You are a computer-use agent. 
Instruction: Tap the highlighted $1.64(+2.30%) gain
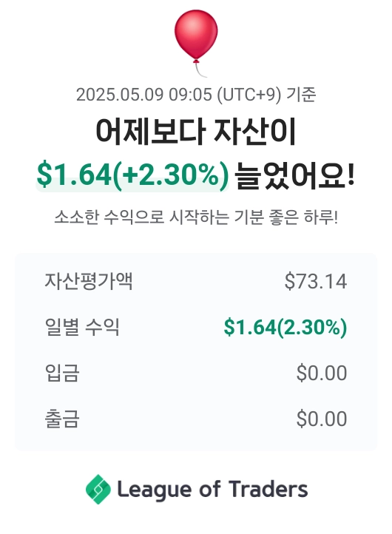point(132,175)
